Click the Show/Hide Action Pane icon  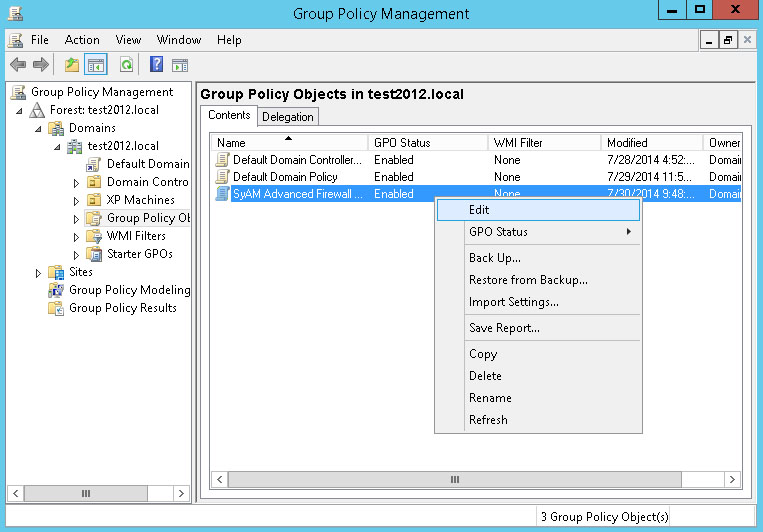[x=180, y=65]
